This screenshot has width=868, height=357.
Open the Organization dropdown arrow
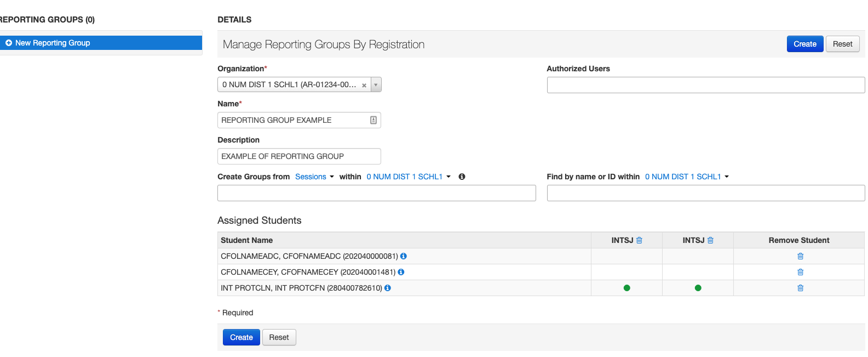coord(376,84)
